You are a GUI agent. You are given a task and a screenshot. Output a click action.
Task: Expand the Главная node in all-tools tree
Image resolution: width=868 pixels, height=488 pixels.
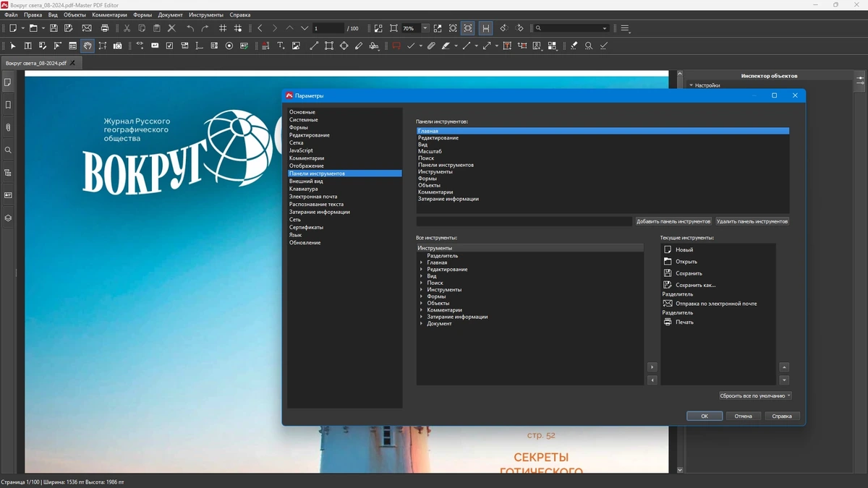422,262
